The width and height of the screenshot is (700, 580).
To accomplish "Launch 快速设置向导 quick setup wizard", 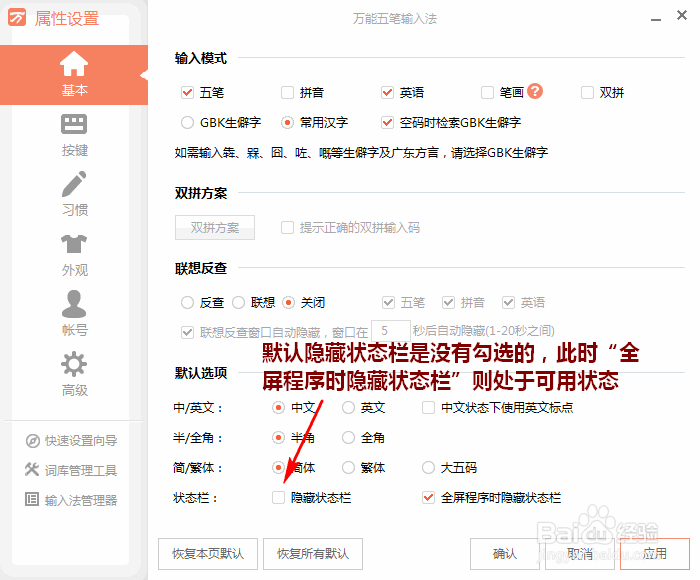I will pos(71,441).
